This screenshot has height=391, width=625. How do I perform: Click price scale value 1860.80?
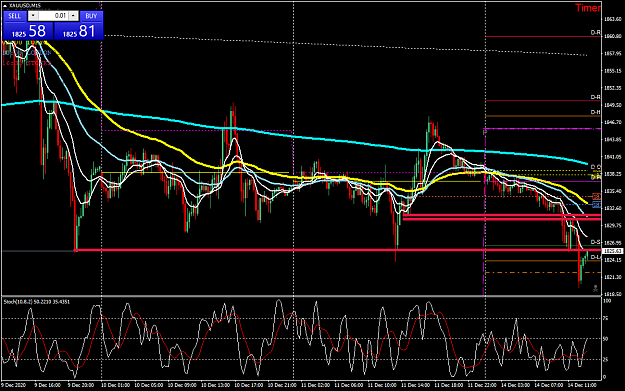613,36
